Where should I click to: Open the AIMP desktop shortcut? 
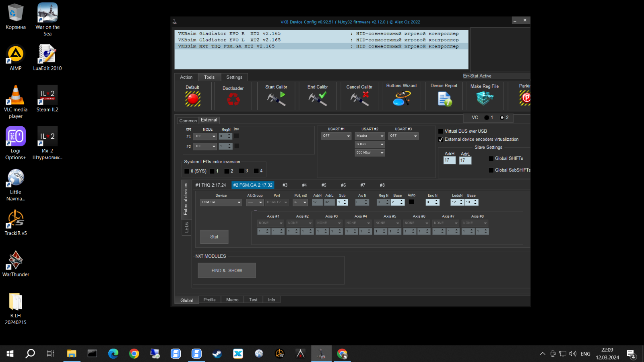click(16, 57)
